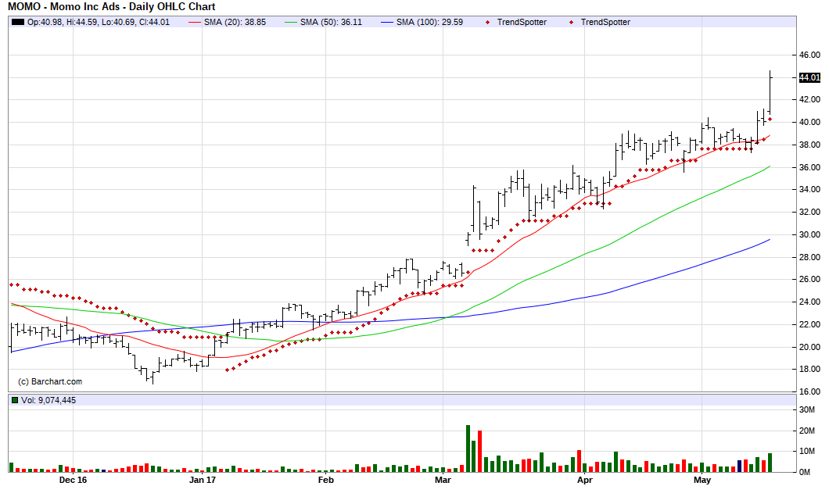Click the tall red volume bar in March

click(x=480, y=451)
